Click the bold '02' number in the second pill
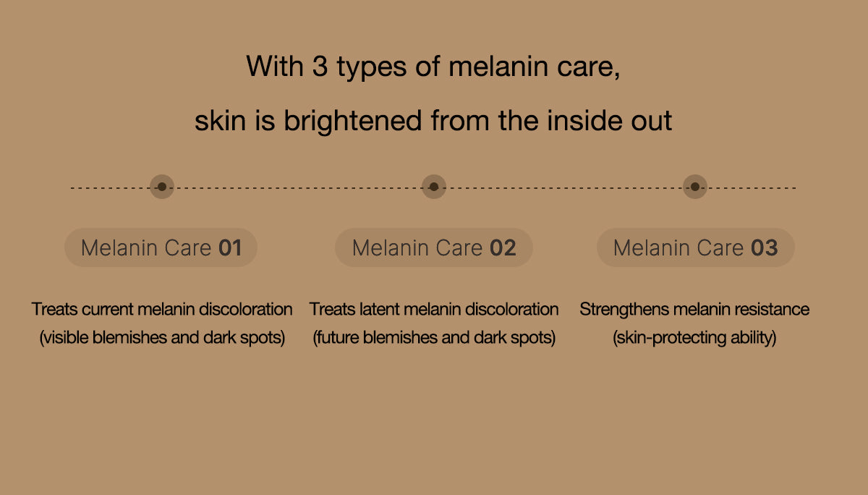The width and height of the screenshot is (868, 495). click(503, 248)
